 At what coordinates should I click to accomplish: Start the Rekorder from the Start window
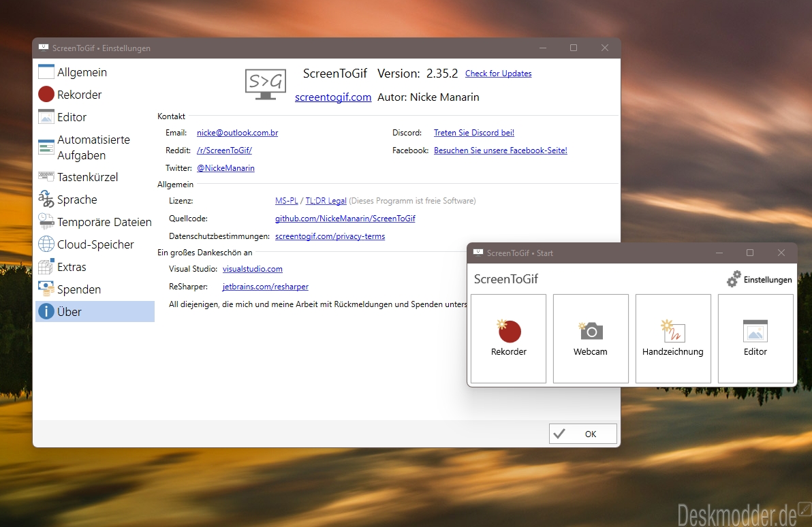pos(508,338)
